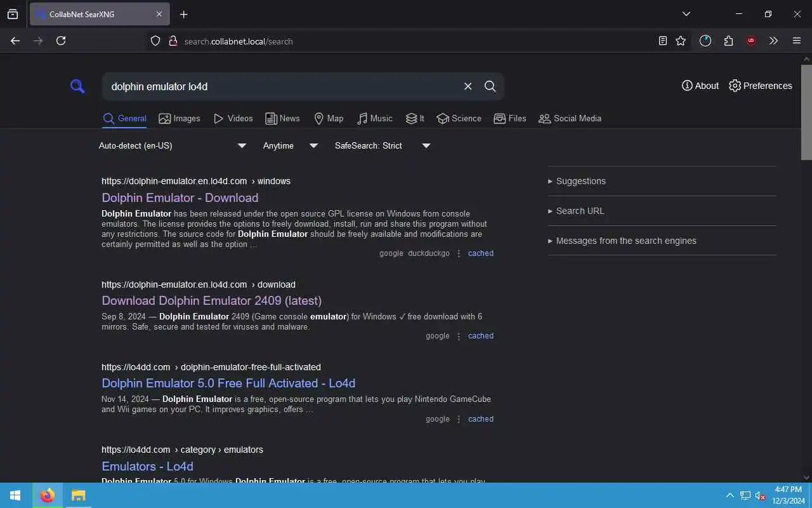Click the first result URL dolphin-emulator.en.lo4d.com › windows
The image size is (812, 508).
[196, 181]
